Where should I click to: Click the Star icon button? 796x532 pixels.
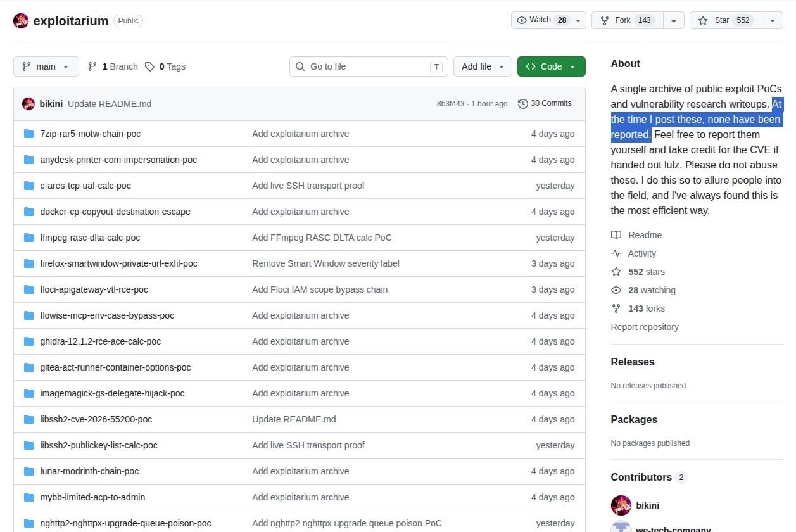tap(703, 20)
